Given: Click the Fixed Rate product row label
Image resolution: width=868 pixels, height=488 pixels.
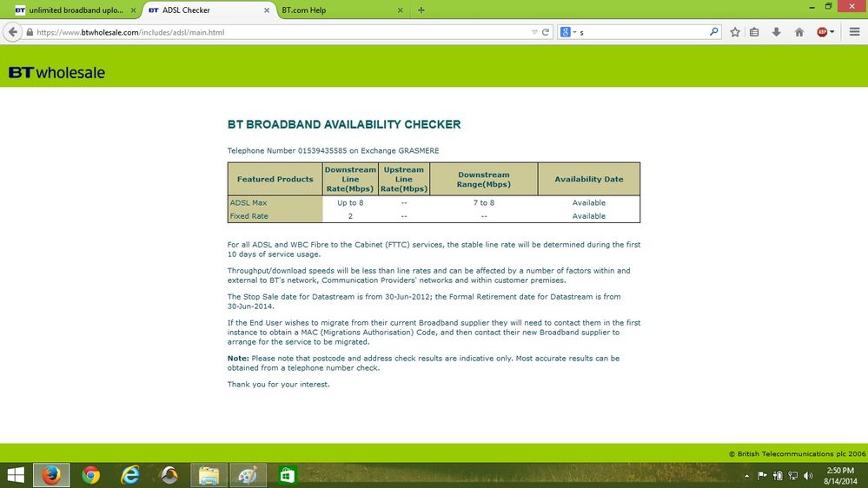Looking at the screenshot, I should tap(248, 216).
